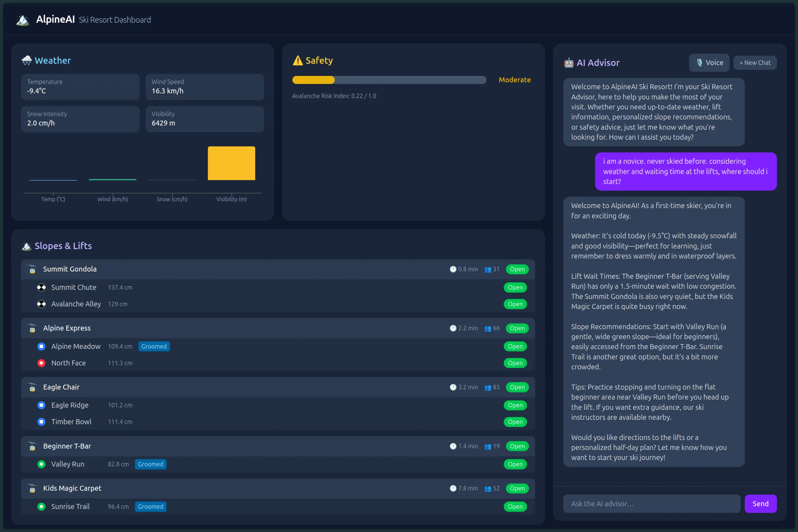Click Sunrise Trail green circle icon
The image size is (798, 532).
click(x=41, y=506)
